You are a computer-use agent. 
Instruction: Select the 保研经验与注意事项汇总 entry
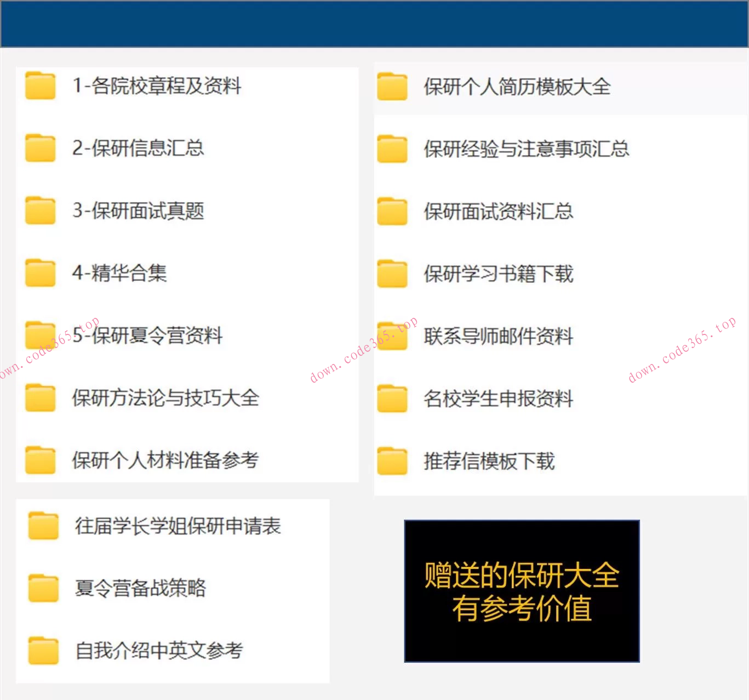tap(527, 149)
